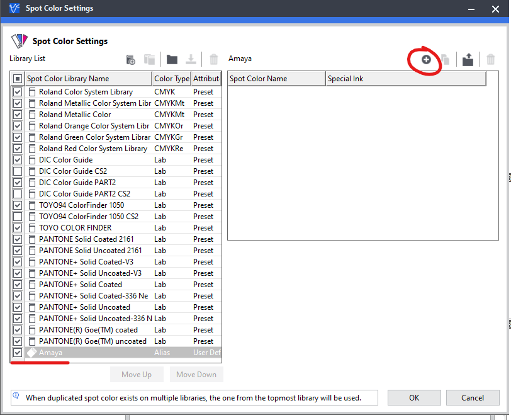Click the info icon beside the duplicate warning
This screenshot has height=420, width=511.
(x=16, y=395)
